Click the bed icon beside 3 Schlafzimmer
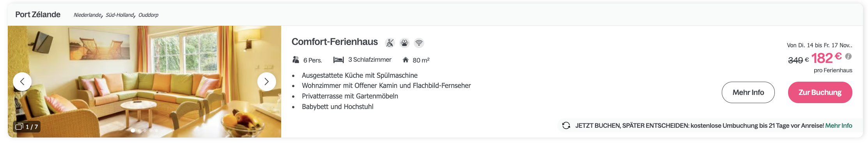This screenshot has height=143, width=868. 338,60
